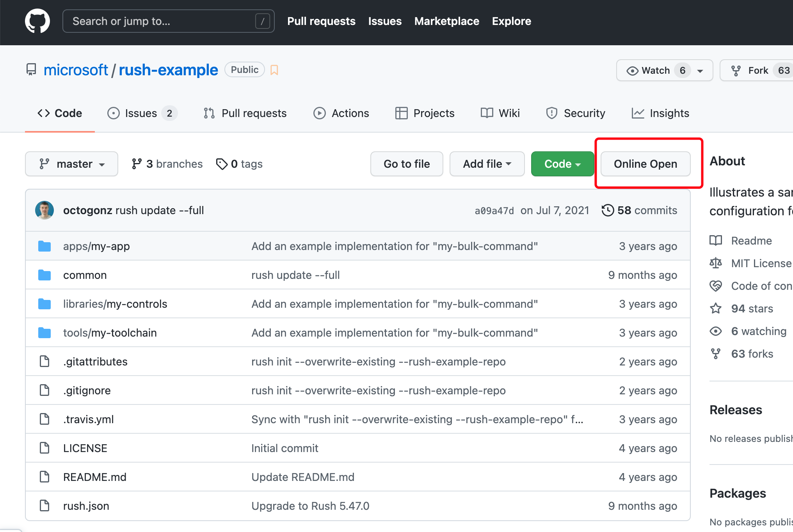Click the Readme book icon in About
793x532 pixels.
[716, 241]
